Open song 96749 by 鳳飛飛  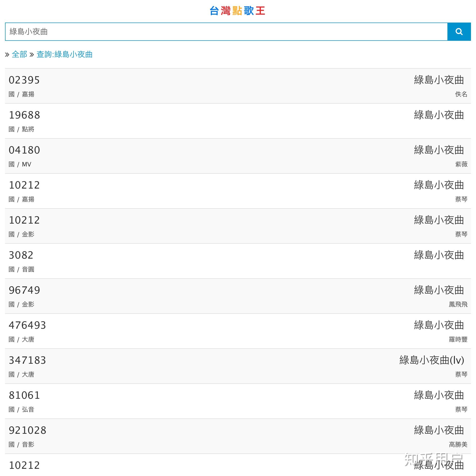pos(24,290)
